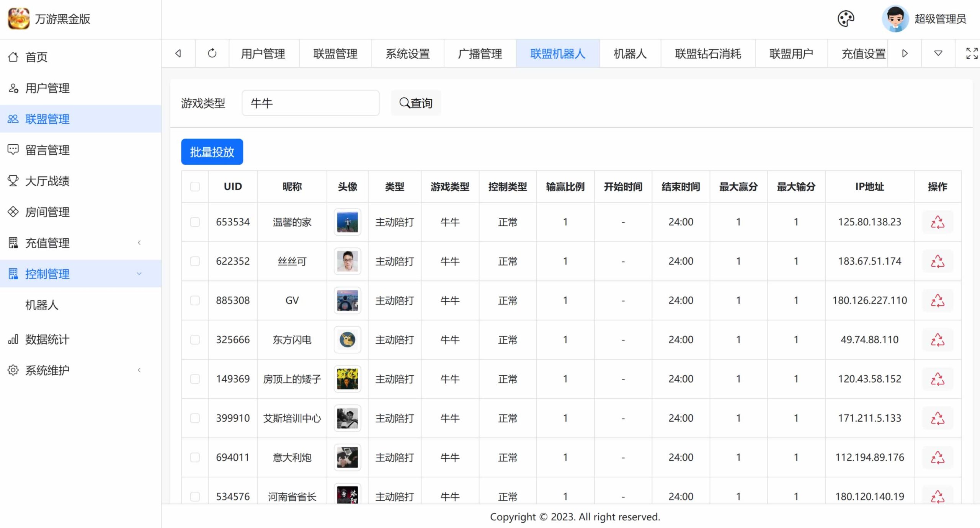Screen dimensions: 980x528
Task: Check the row for 丝丝可
Action: click(x=195, y=261)
